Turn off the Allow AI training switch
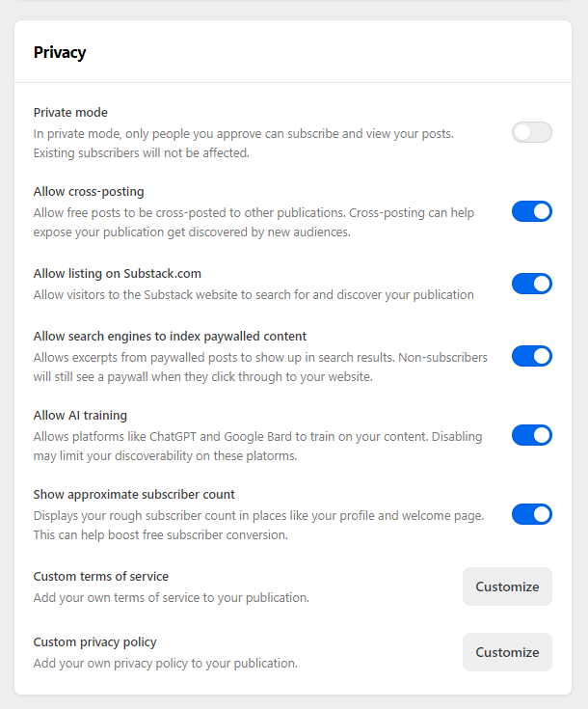Screen dimensions: 588x709 (x=531, y=435)
